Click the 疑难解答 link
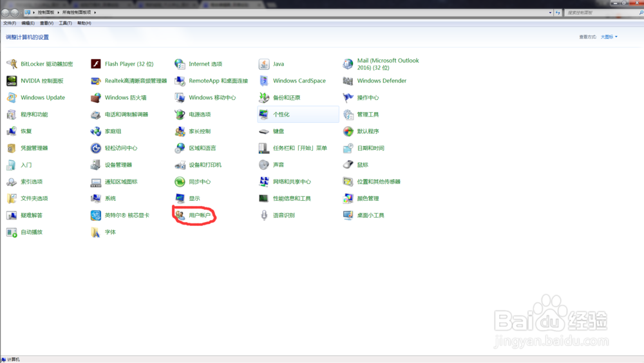644x363 pixels. [x=32, y=215]
